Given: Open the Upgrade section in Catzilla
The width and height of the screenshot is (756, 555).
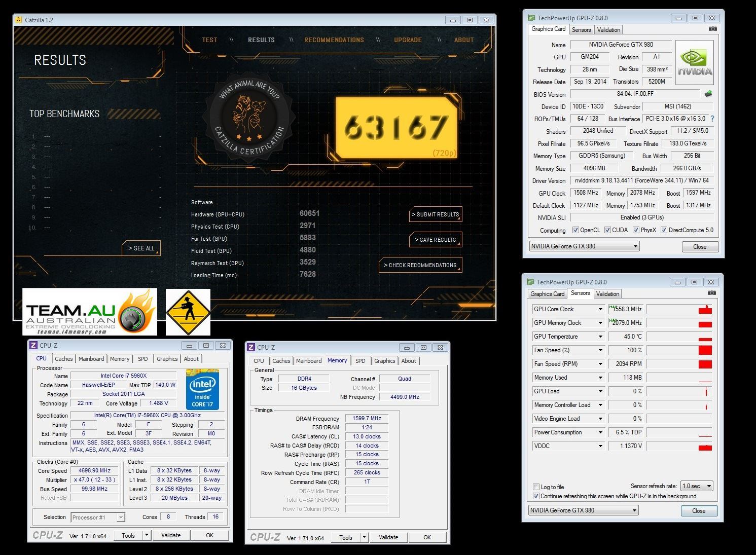Looking at the screenshot, I should click(x=408, y=40).
